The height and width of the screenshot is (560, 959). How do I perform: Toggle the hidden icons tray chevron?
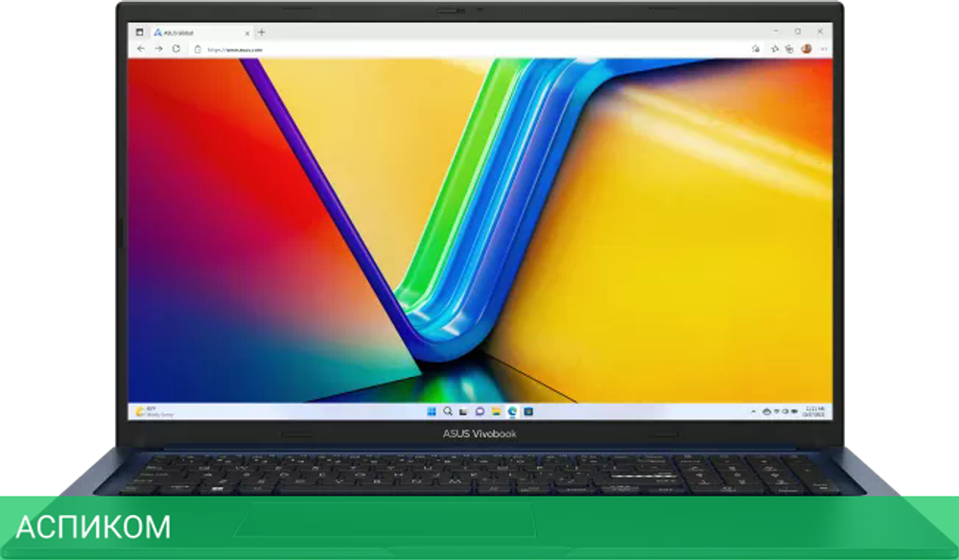[753, 410]
